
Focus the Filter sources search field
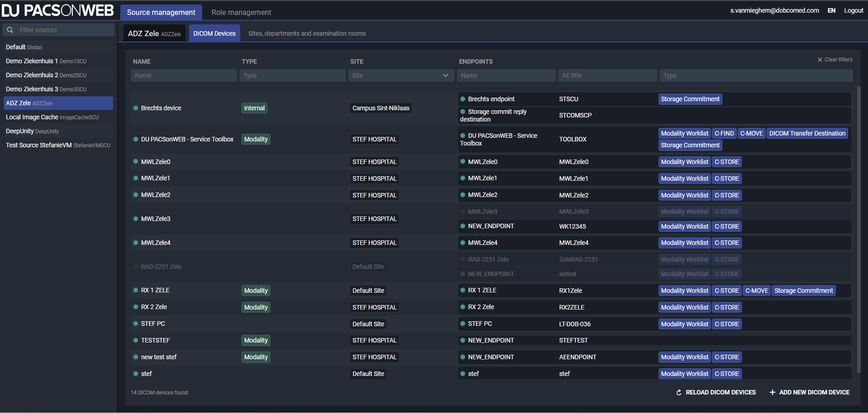pyautogui.click(x=59, y=30)
